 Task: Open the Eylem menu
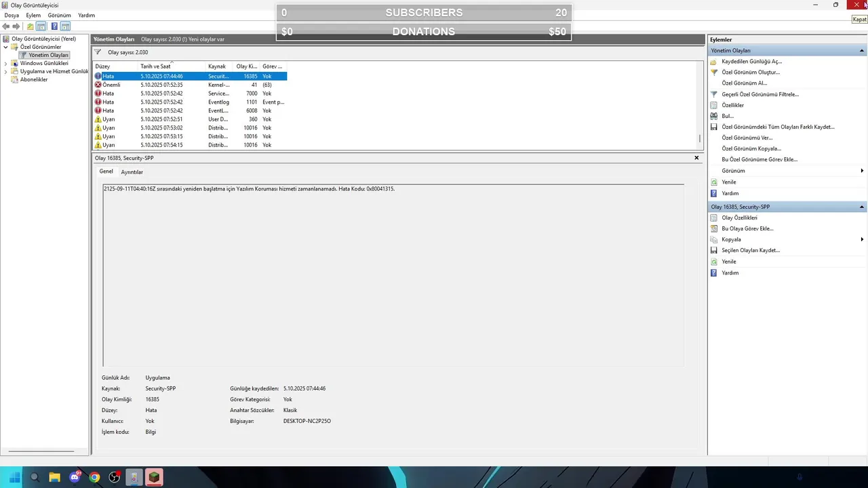tap(33, 15)
